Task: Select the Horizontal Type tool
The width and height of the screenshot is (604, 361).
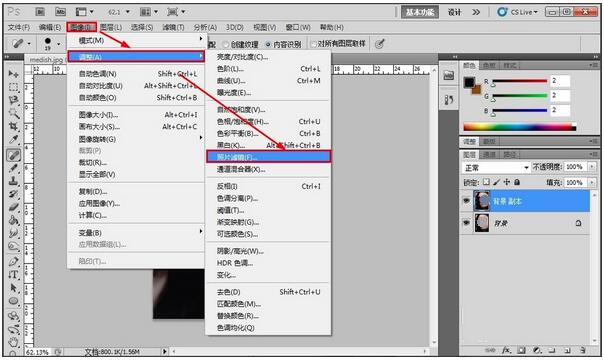Action: pos(13,274)
